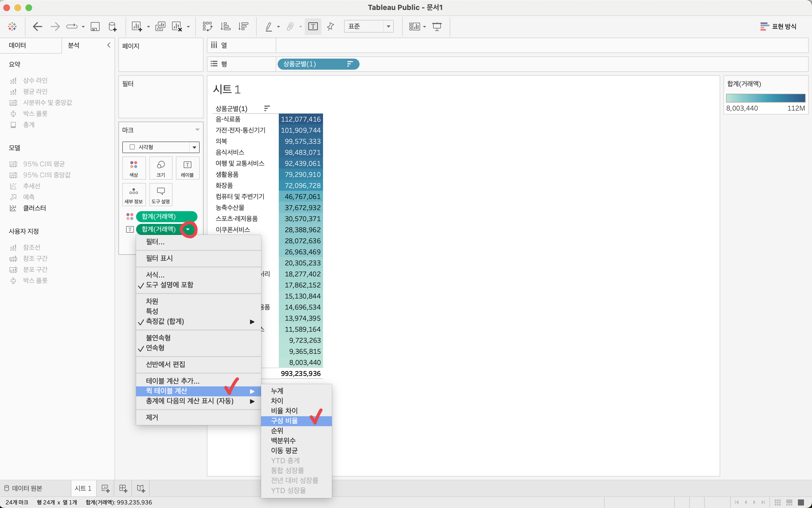Open the 사각형 mark type dropdown
Image resolution: width=812 pixels, height=508 pixels.
(x=161, y=147)
